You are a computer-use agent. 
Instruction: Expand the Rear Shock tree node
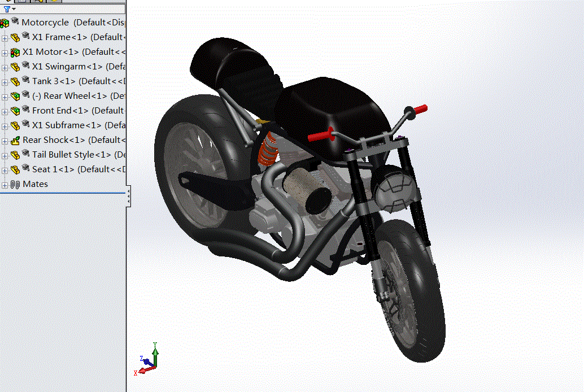pos(5,141)
